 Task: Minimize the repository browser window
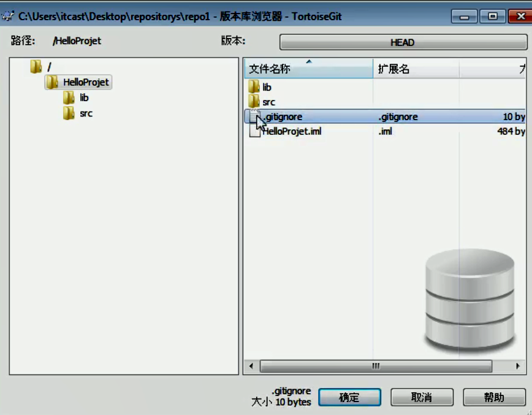(x=464, y=17)
